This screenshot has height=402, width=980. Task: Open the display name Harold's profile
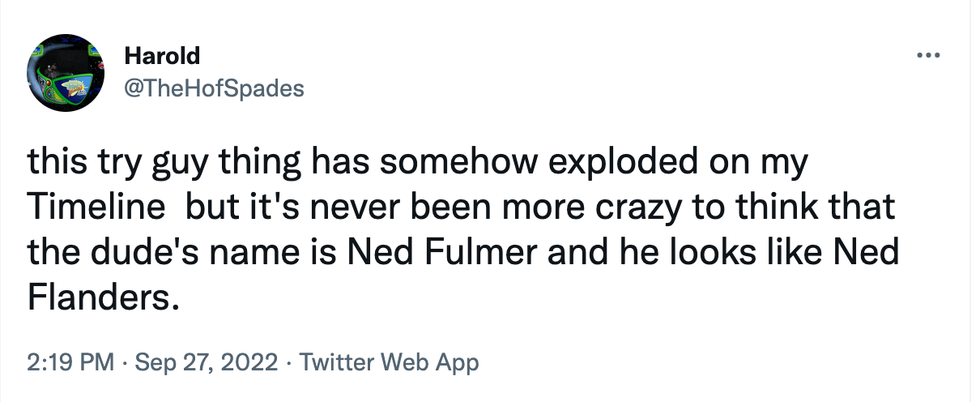pos(162,56)
